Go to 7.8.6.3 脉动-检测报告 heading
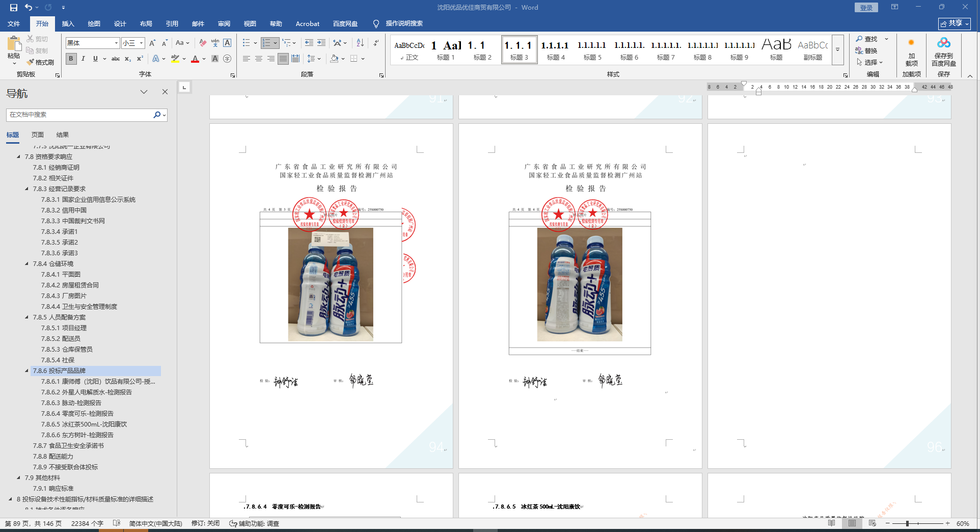 71,403
